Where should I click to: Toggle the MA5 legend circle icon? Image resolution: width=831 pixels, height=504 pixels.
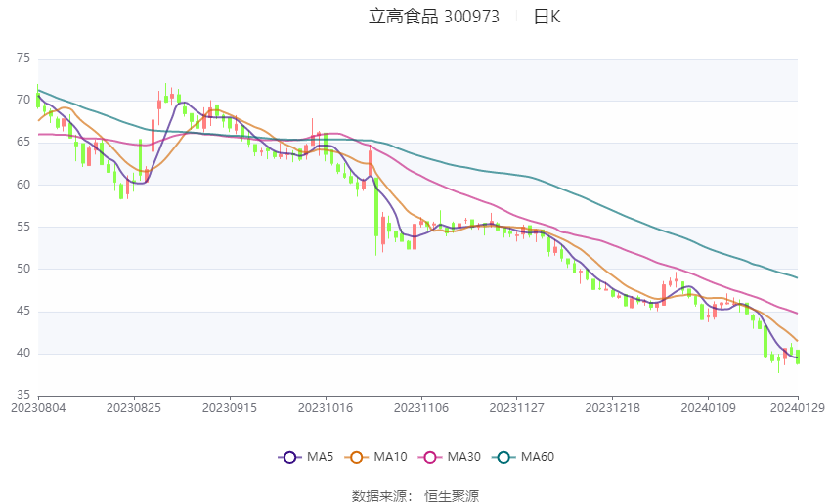(x=289, y=457)
